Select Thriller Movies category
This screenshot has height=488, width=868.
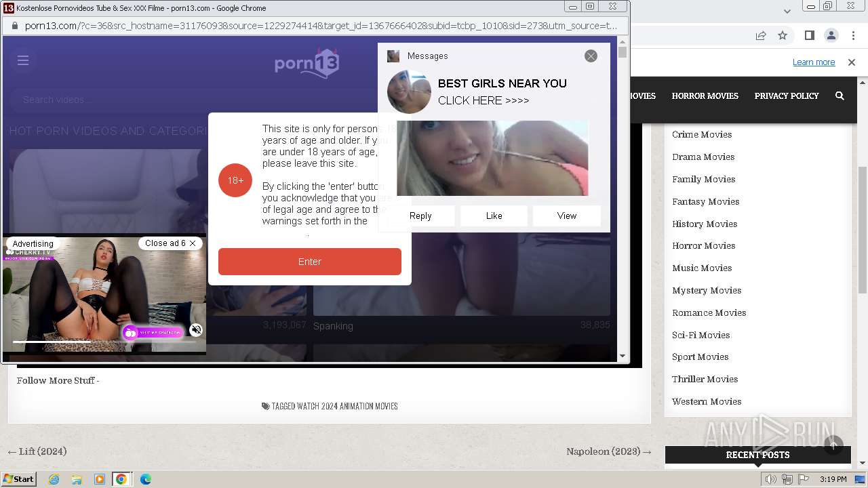click(705, 379)
